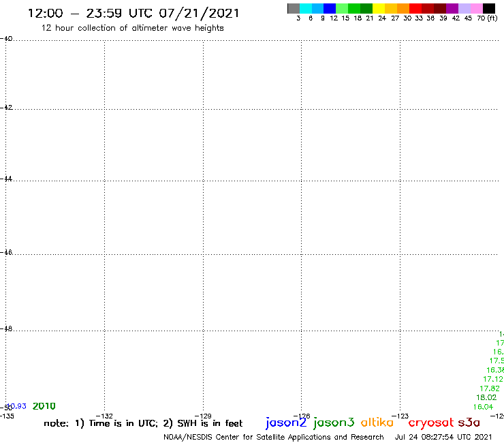The height and width of the screenshot is (443, 504).
Task: Click the blue '10.93' value
Action: click(x=16, y=406)
